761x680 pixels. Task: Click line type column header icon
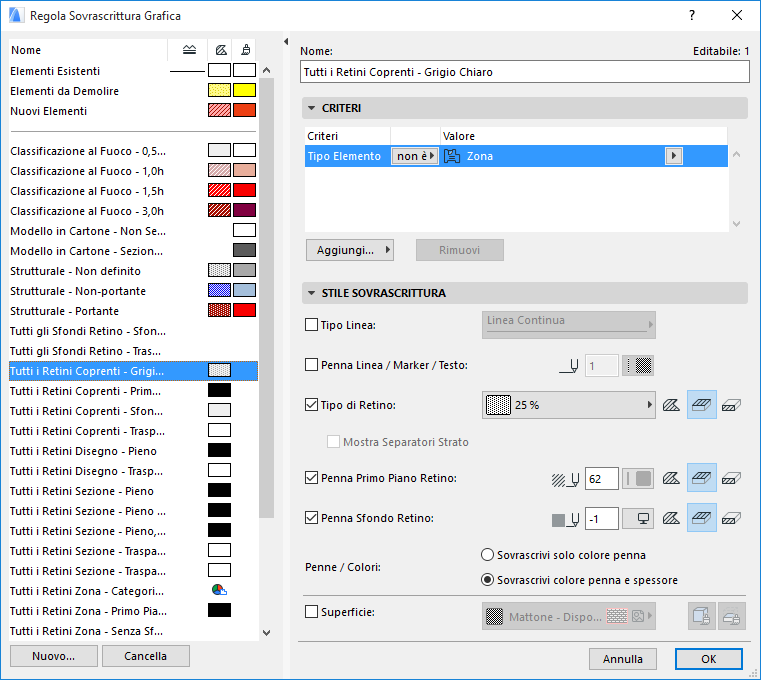(189, 50)
